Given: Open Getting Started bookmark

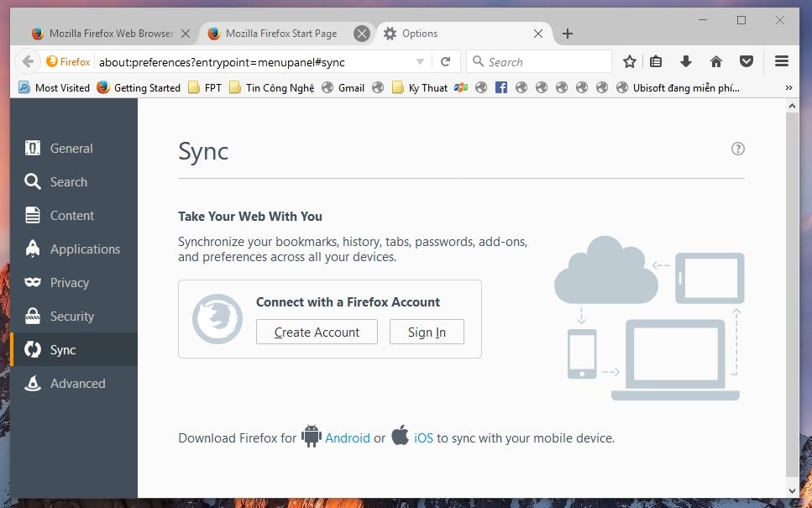Looking at the screenshot, I should click(x=139, y=87).
